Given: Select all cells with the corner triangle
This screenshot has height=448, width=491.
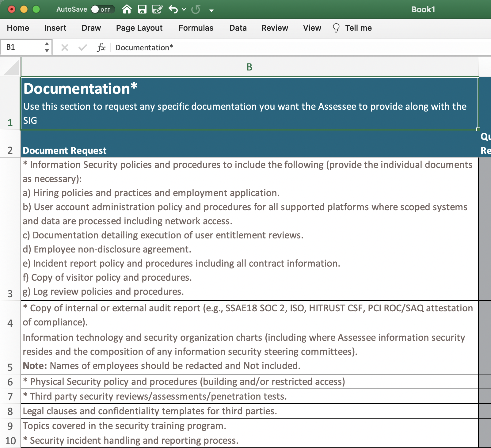Looking at the screenshot, I should click(12, 67).
